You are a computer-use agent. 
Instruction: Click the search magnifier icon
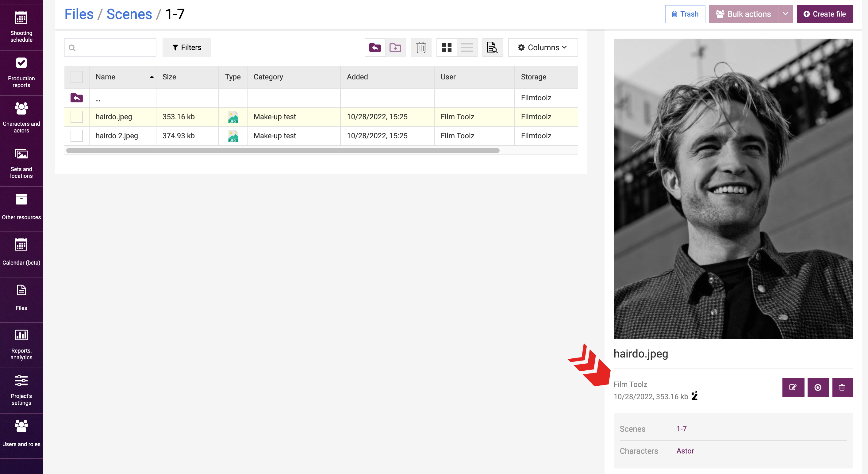(x=72, y=48)
